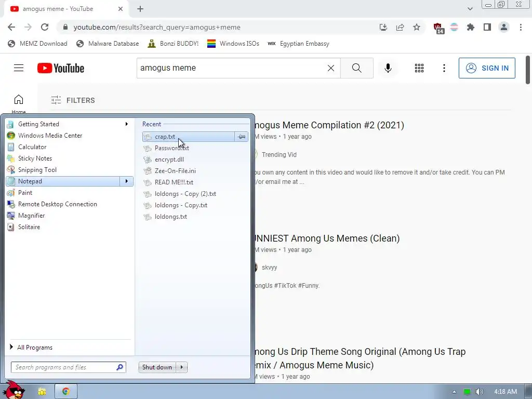Open Chrome profile avatar
This screenshot has width=532, height=399.
[504, 27]
